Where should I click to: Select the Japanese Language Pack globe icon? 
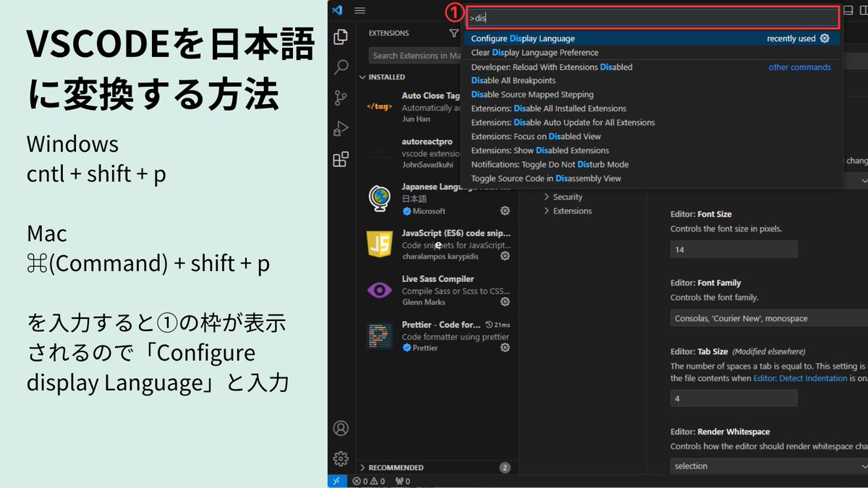coord(380,197)
